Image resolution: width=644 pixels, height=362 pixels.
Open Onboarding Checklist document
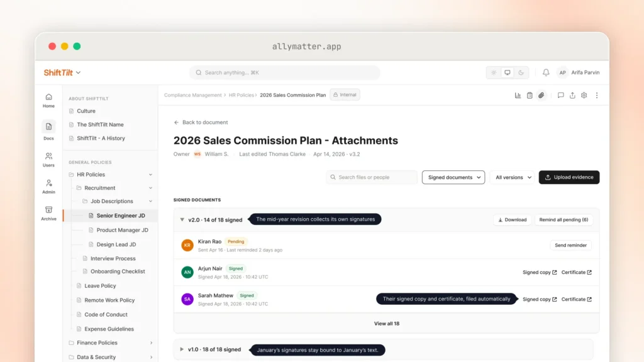[x=118, y=271]
